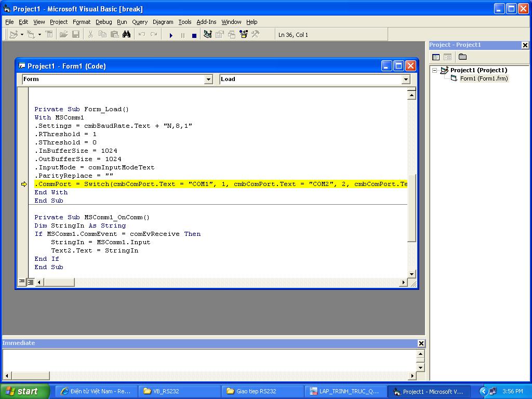Click the Find binoculars icon
The image size is (532, 399).
coord(127,34)
